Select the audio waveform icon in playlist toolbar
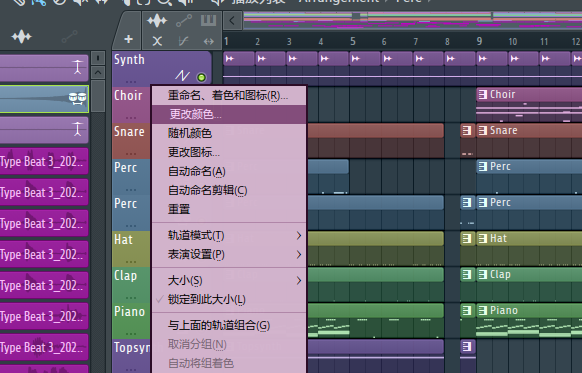This screenshot has width=582, height=373. (x=157, y=21)
